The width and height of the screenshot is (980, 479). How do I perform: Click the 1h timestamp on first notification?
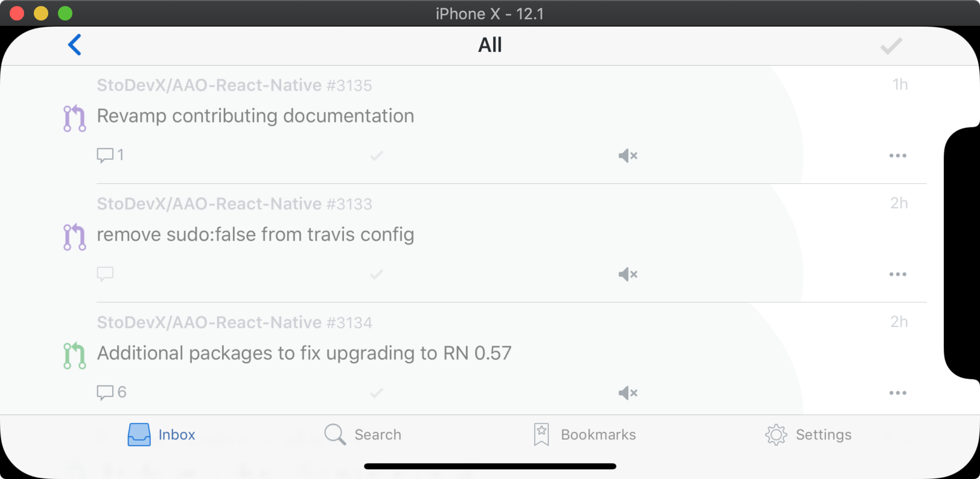point(900,84)
